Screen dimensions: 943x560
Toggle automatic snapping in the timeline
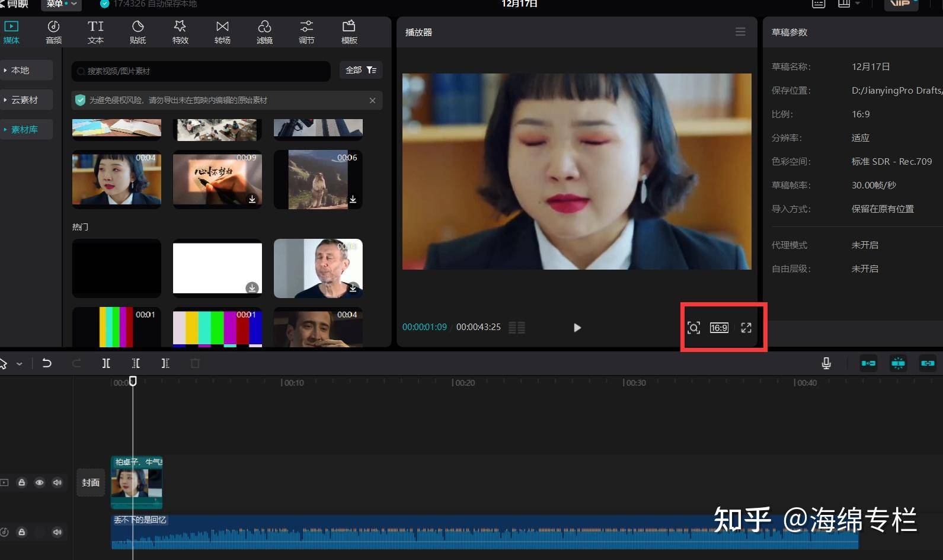898,363
